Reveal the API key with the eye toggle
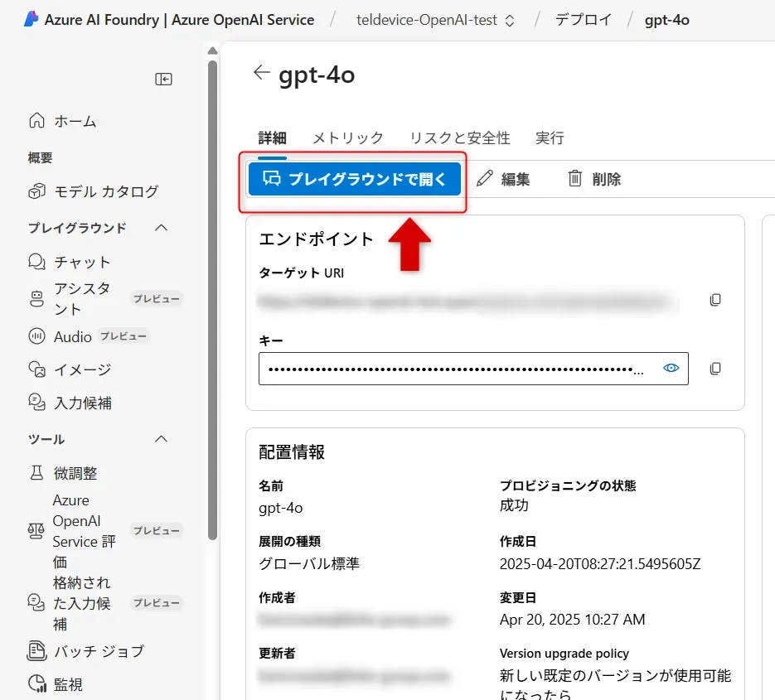This screenshot has width=775, height=700. point(671,368)
